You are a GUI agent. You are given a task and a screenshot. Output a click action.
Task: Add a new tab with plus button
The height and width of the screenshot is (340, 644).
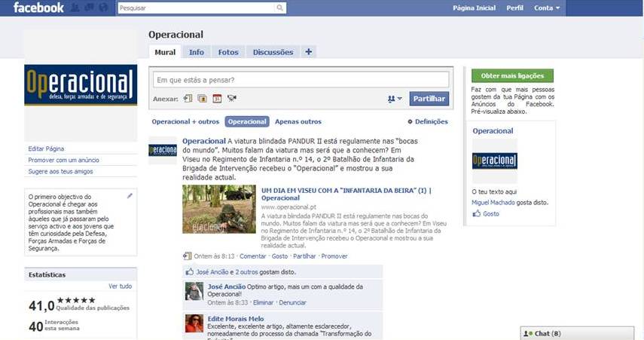pyautogui.click(x=309, y=52)
